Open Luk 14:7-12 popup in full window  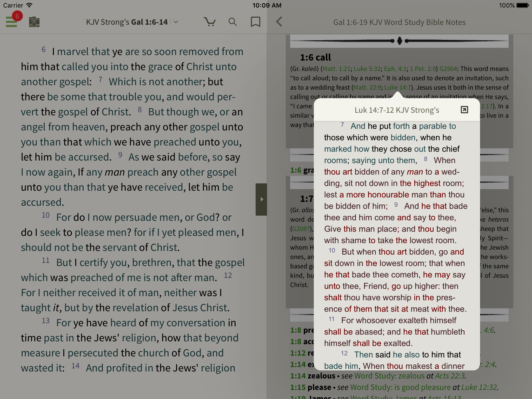pyautogui.click(x=464, y=110)
